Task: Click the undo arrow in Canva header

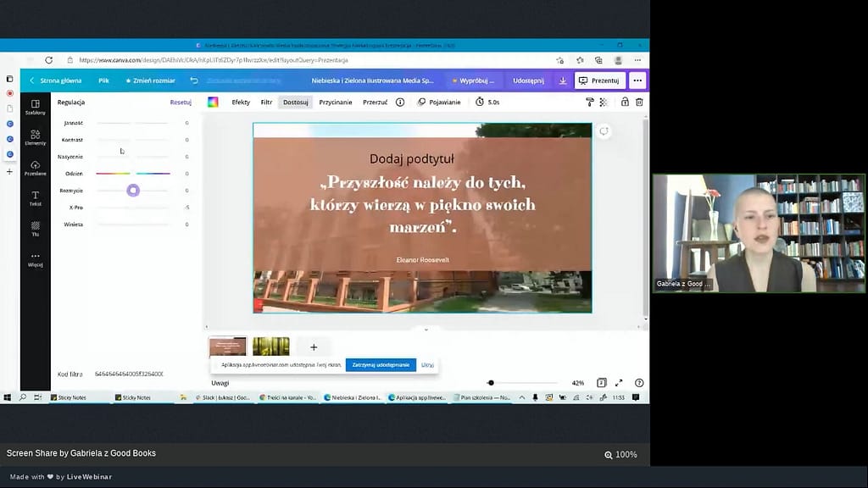Action: pos(194,80)
